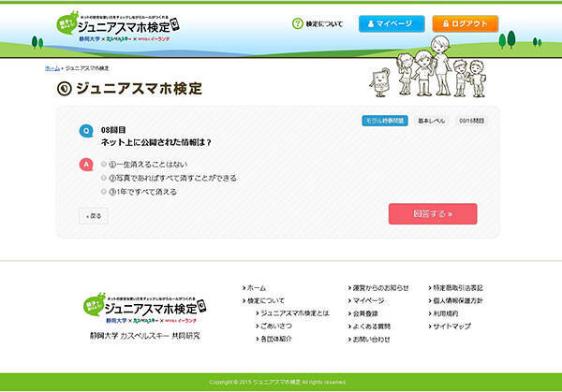The width and height of the screenshot is (562, 392).
Task: Go back with the 戻る button
Action: point(94,215)
